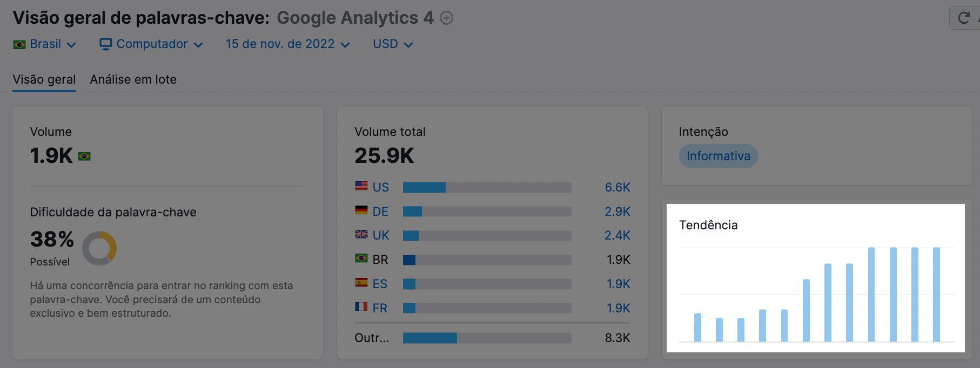Click the refresh icon in top right corner
This screenshot has height=368, width=980.
click(x=964, y=17)
